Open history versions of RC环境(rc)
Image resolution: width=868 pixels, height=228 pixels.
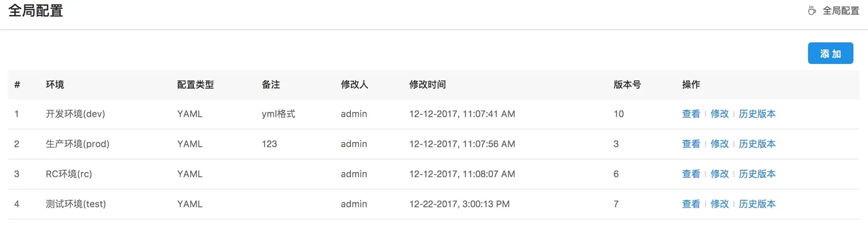pyautogui.click(x=757, y=174)
